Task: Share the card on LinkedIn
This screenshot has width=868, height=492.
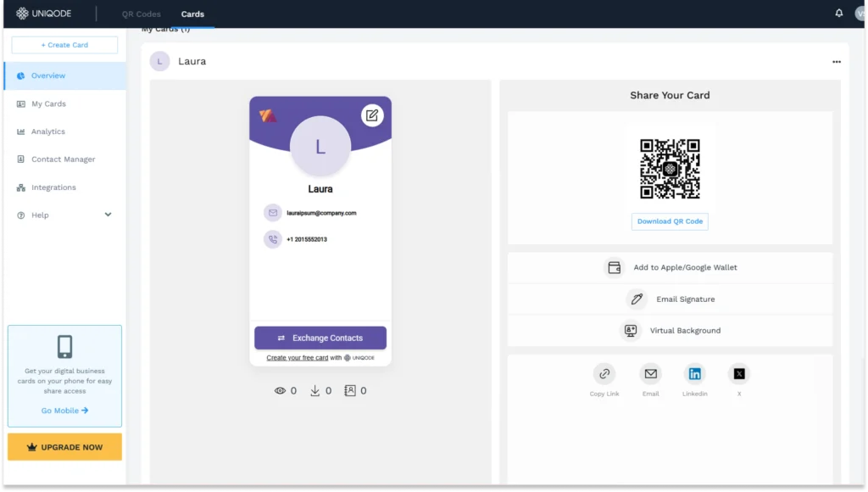Action: pos(695,373)
